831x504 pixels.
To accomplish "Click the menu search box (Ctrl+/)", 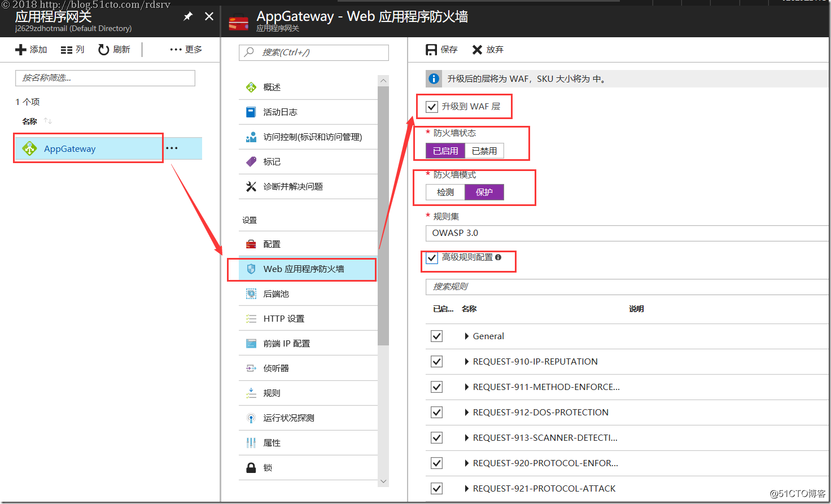I will coord(314,52).
